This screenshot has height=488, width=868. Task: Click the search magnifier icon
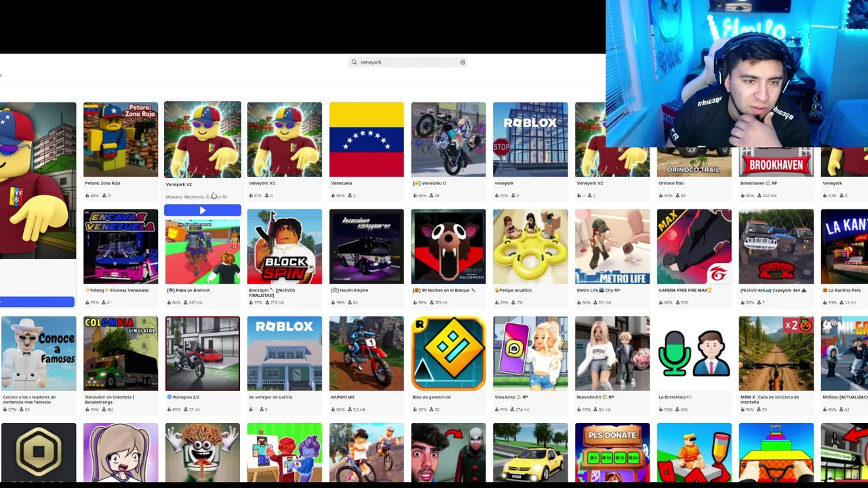click(354, 62)
